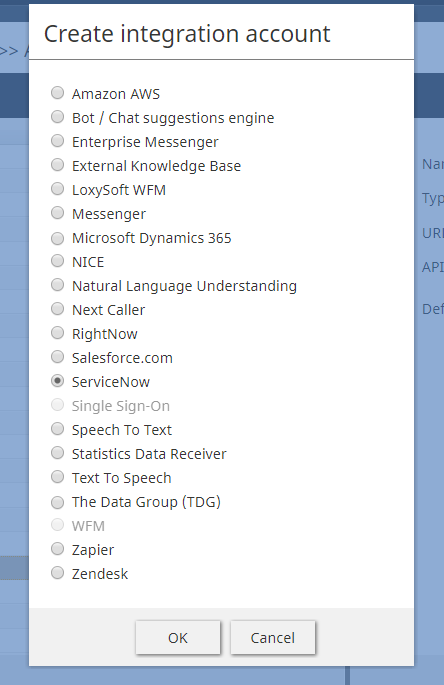Select the Amazon AWS radio option
The width and height of the screenshot is (444, 685).
[x=57, y=93]
